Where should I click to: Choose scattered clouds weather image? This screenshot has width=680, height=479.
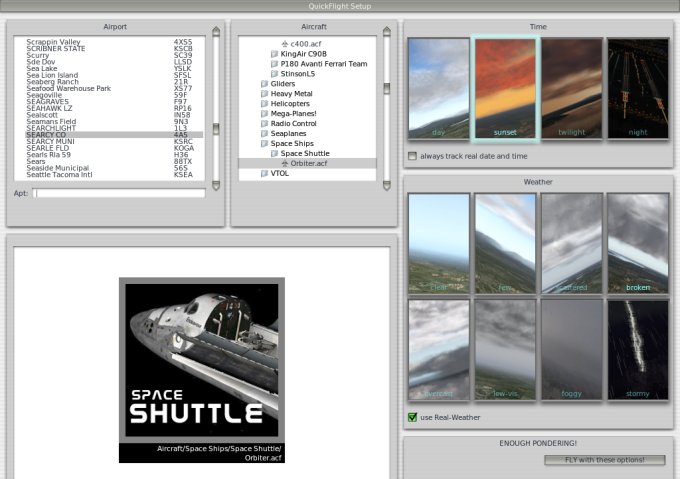point(571,243)
